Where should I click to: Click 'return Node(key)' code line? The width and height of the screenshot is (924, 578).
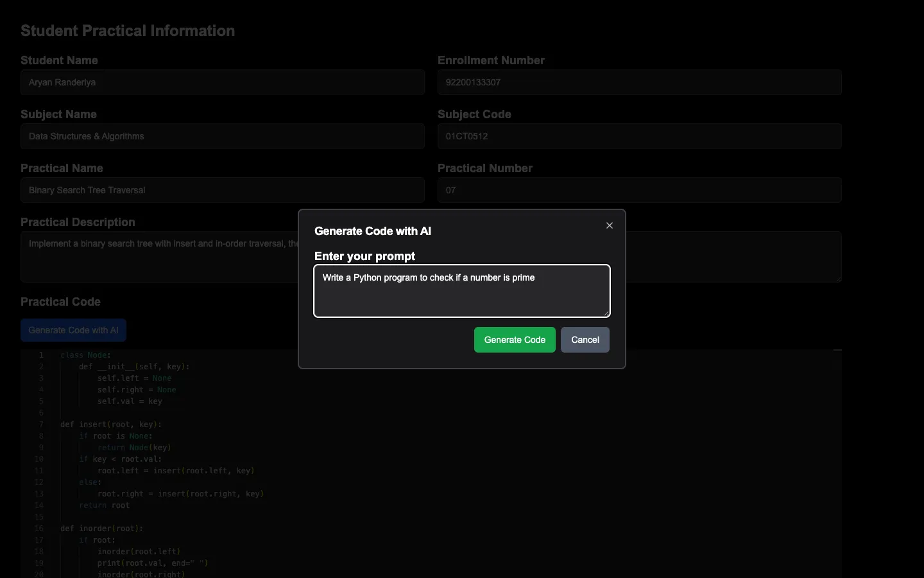point(135,448)
